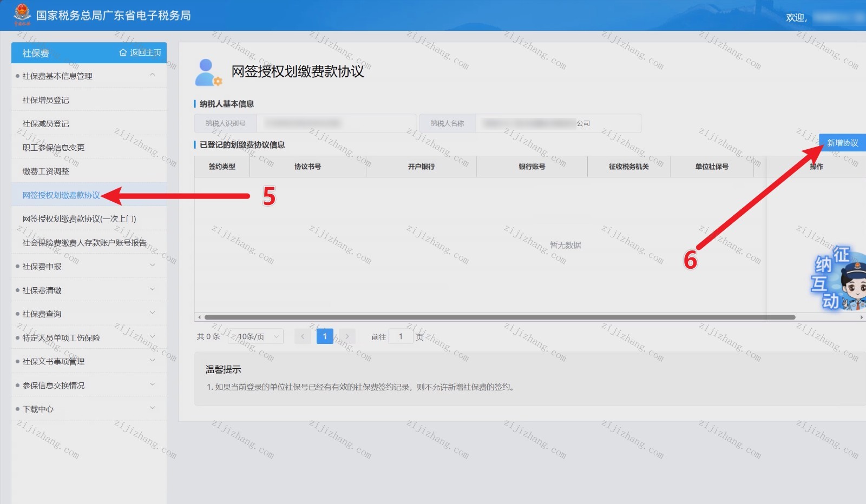Expand the 社保费申报 section
The width and height of the screenshot is (866, 504).
point(89,266)
